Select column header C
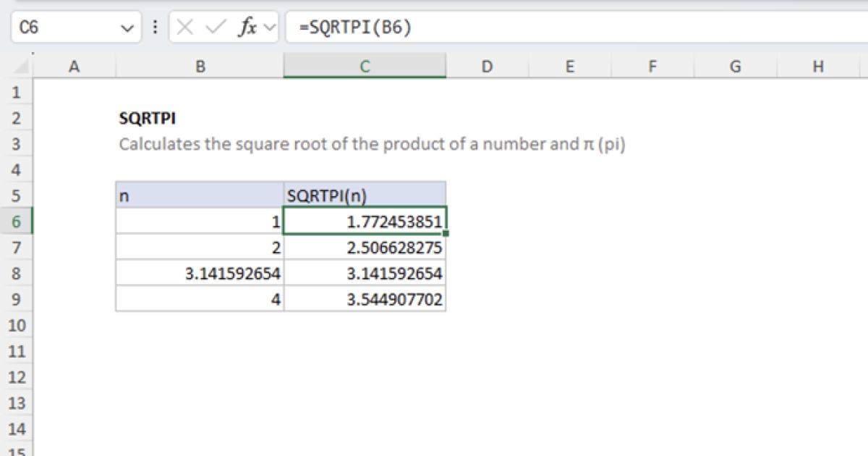The width and height of the screenshot is (868, 456). 365,66
